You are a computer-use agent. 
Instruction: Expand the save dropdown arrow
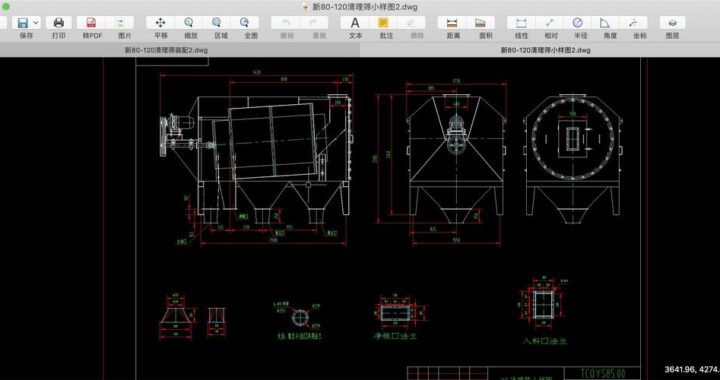(36, 22)
